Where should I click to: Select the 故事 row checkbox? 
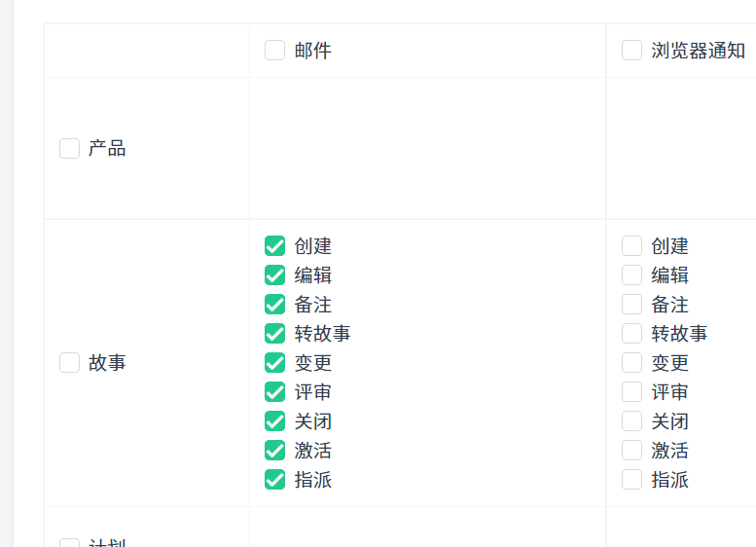pos(69,363)
